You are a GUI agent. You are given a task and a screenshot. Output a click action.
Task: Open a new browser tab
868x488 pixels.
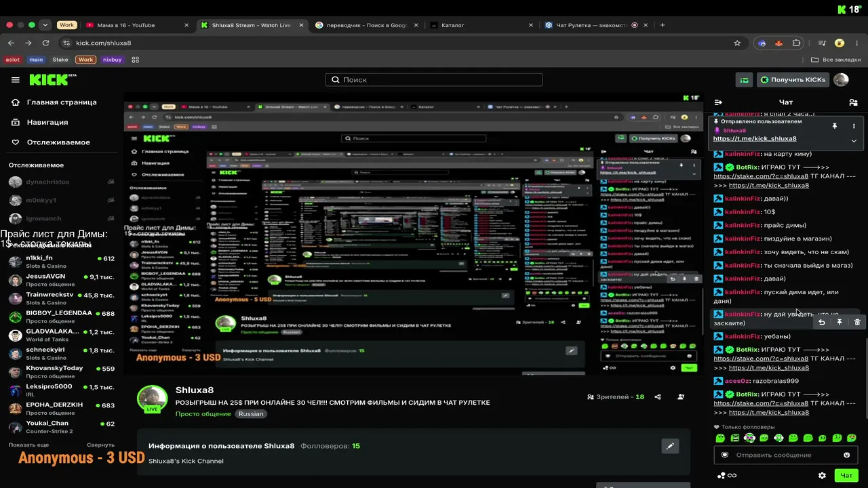pyautogui.click(x=663, y=25)
